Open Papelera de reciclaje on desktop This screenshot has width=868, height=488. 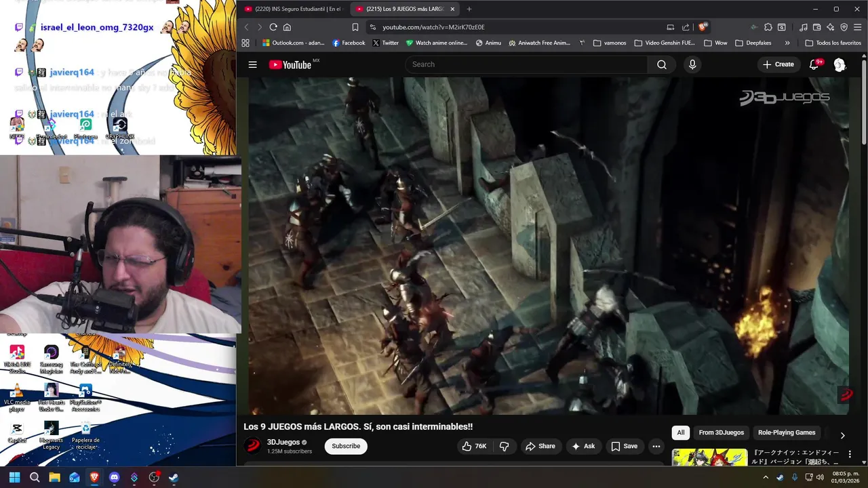tap(85, 435)
